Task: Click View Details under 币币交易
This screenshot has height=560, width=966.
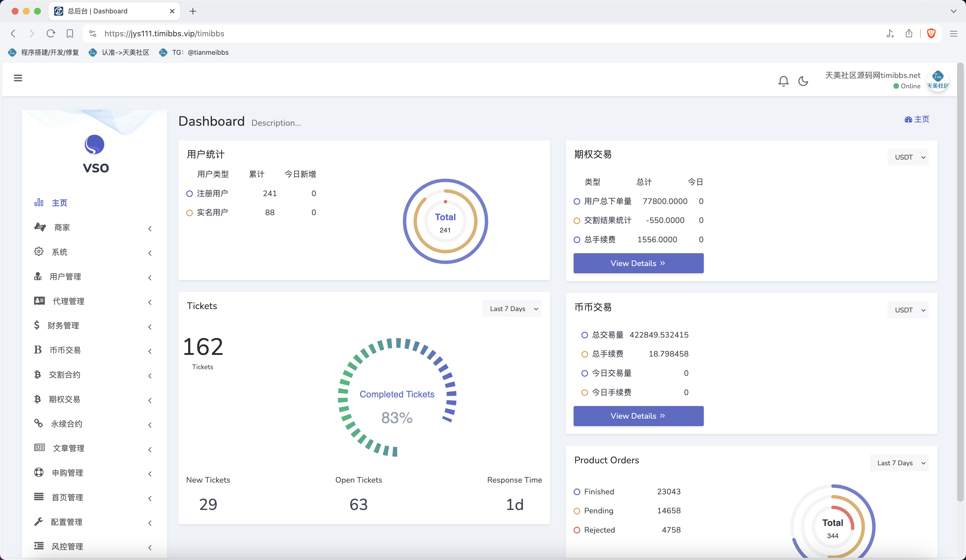Action: tap(638, 416)
